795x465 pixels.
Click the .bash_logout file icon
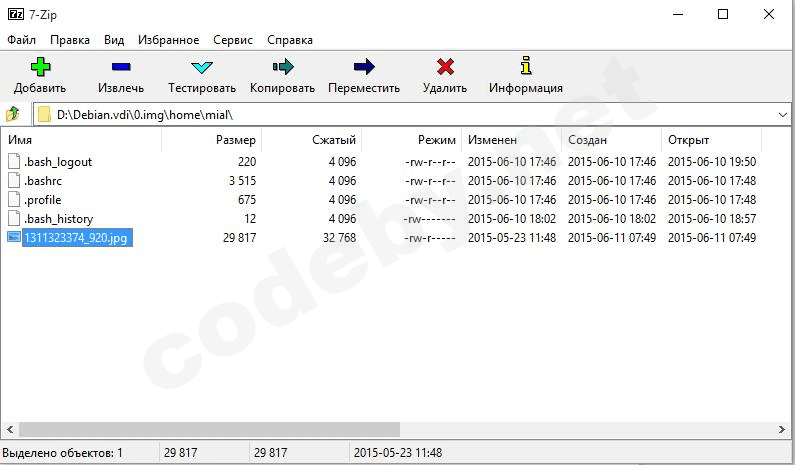14,162
